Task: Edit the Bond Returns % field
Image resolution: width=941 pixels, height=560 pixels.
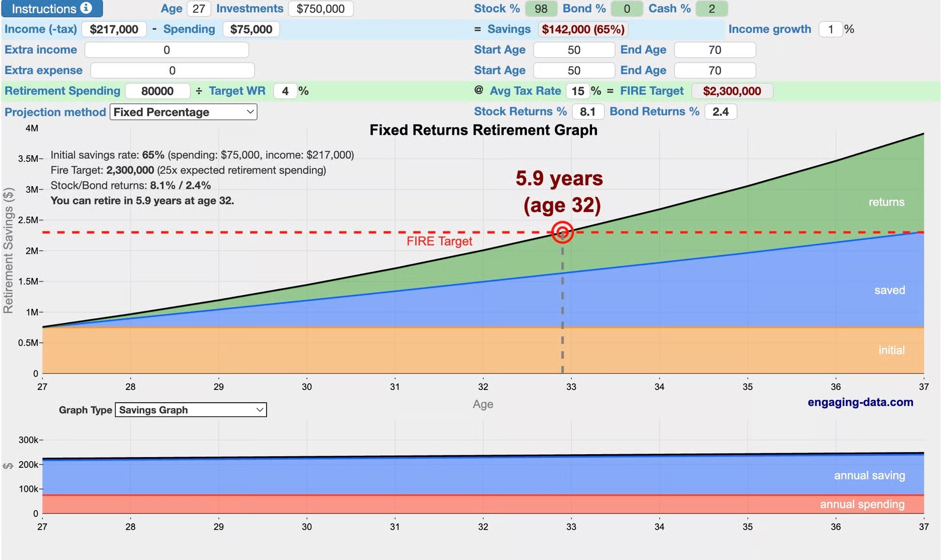Action: point(720,112)
